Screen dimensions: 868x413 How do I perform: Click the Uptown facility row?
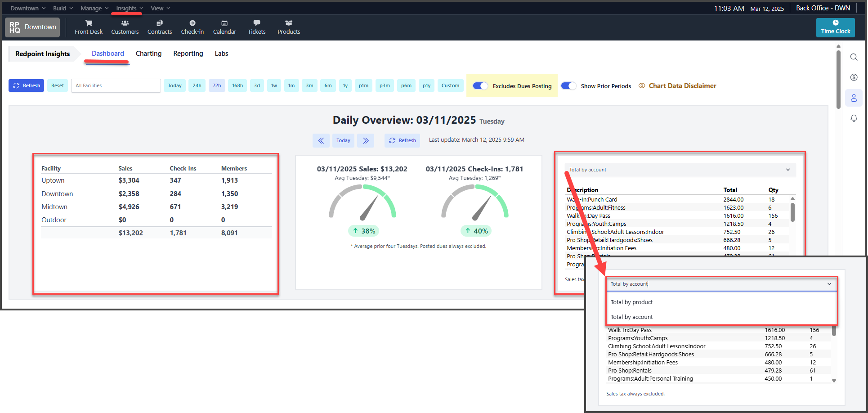(157, 180)
